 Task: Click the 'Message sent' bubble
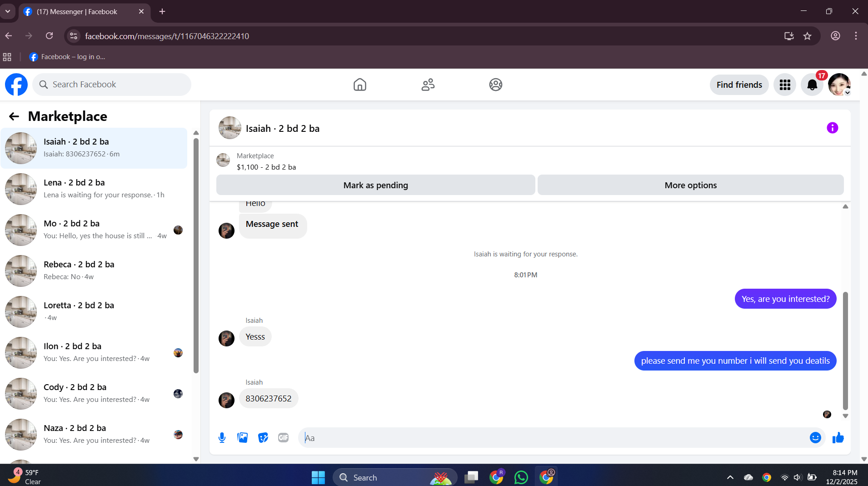tap(273, 226)
